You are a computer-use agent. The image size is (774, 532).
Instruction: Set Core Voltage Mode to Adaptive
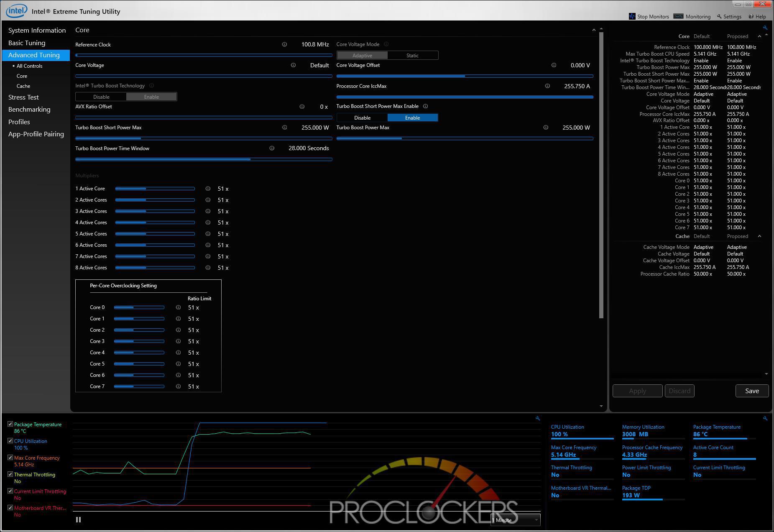(x=362, y=55)
